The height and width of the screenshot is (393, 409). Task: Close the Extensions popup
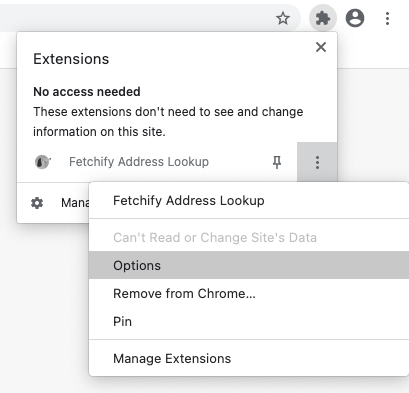tap(321, 47)
